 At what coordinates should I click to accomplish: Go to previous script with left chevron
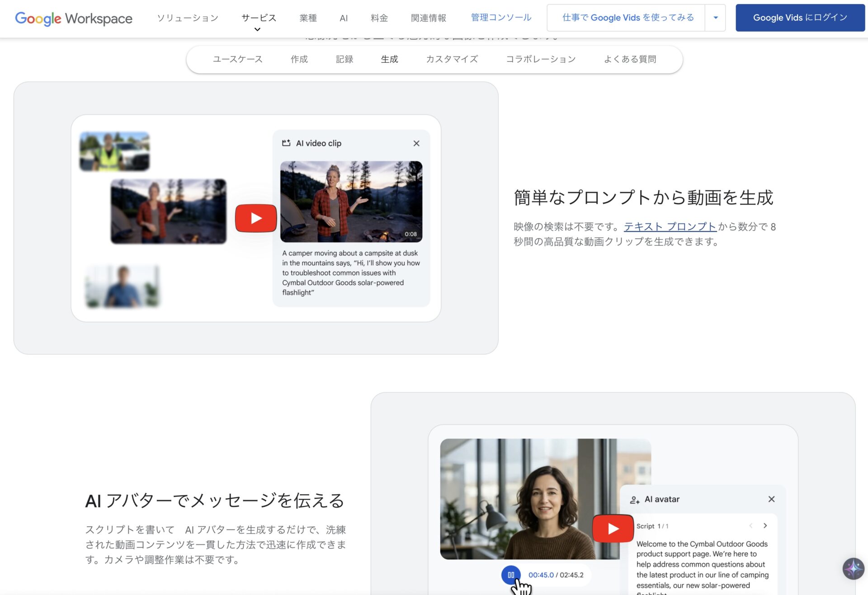pos(750,526)
